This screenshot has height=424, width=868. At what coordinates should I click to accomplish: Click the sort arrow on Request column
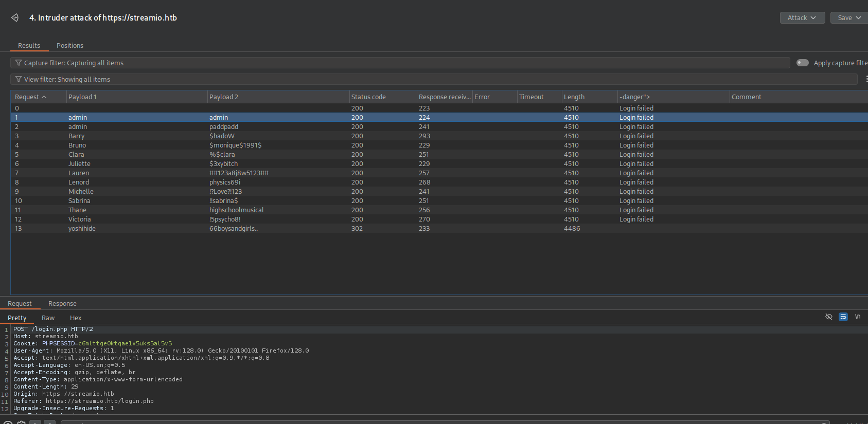[44, 97]
